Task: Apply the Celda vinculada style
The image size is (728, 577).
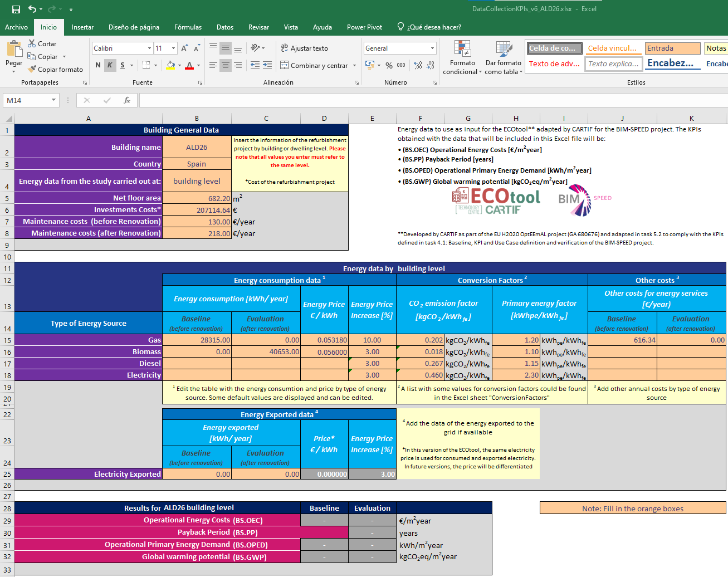Action: [613, 48]
